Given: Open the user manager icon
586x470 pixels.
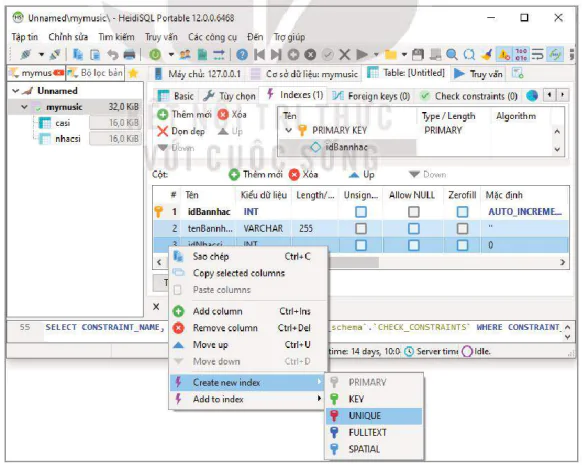Looking at the screenshot, I should (x=185, y=55).
